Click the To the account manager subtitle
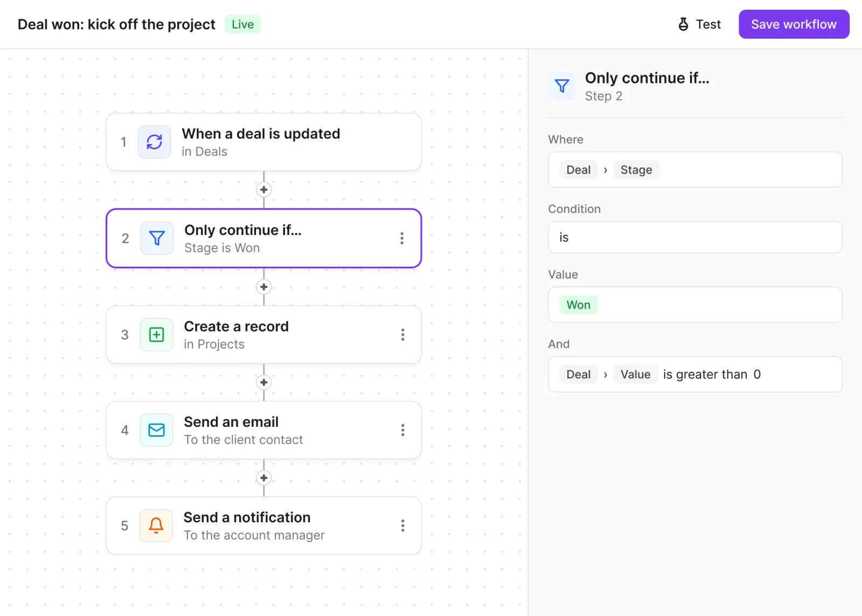The height and width of the screenshot is (616, 862). tap(254, 535)
